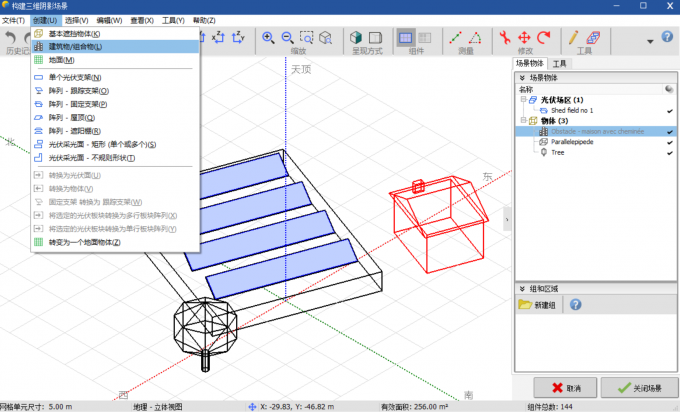Toggle visibility checkmark for Shed field no 1
This screenshot has width=680, height=412.
[670, 110]
